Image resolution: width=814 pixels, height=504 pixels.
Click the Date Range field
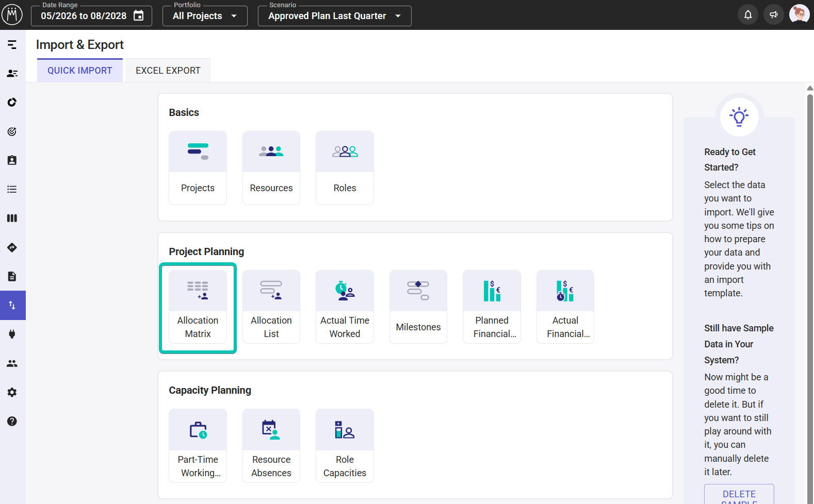pyautogui.click(x=91, y=16)
